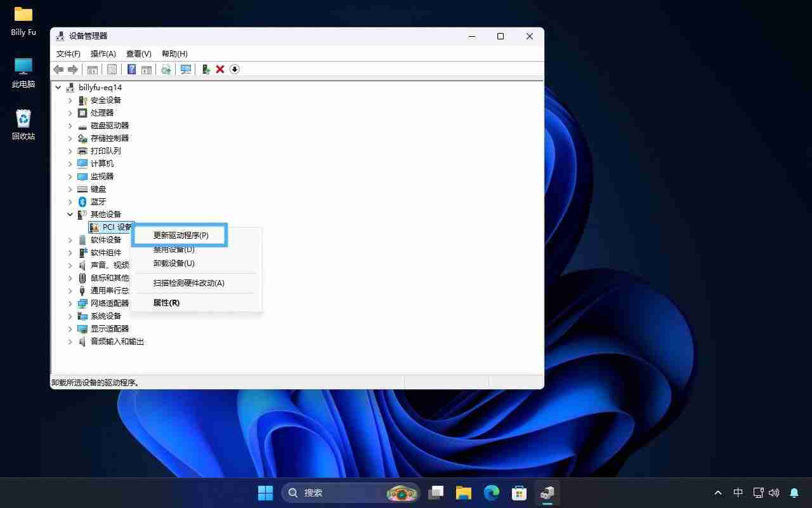The width and height of the screenshot is (812, 508).
Task: Expand the 网络适配器 tree node
Action: point(70,303)
